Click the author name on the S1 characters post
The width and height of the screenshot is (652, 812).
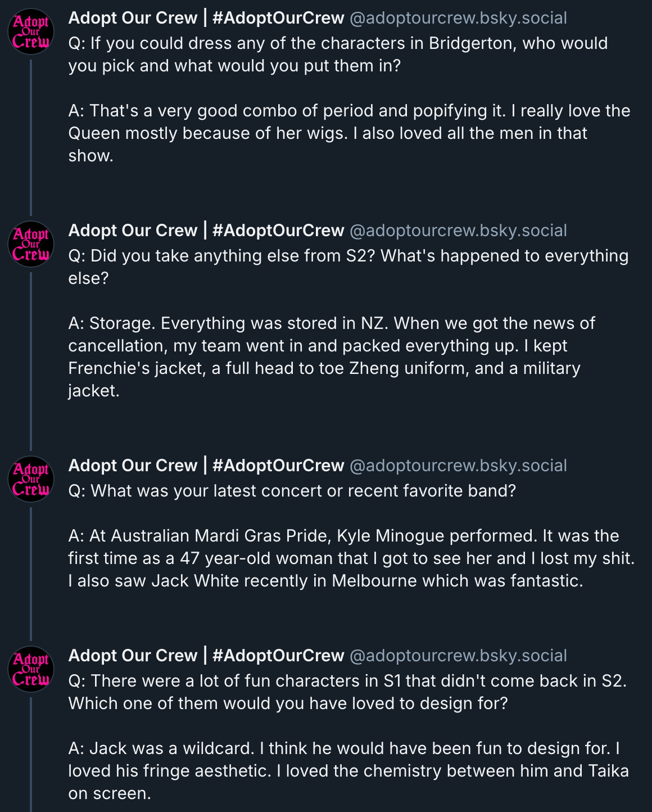(x=206, y=656)
